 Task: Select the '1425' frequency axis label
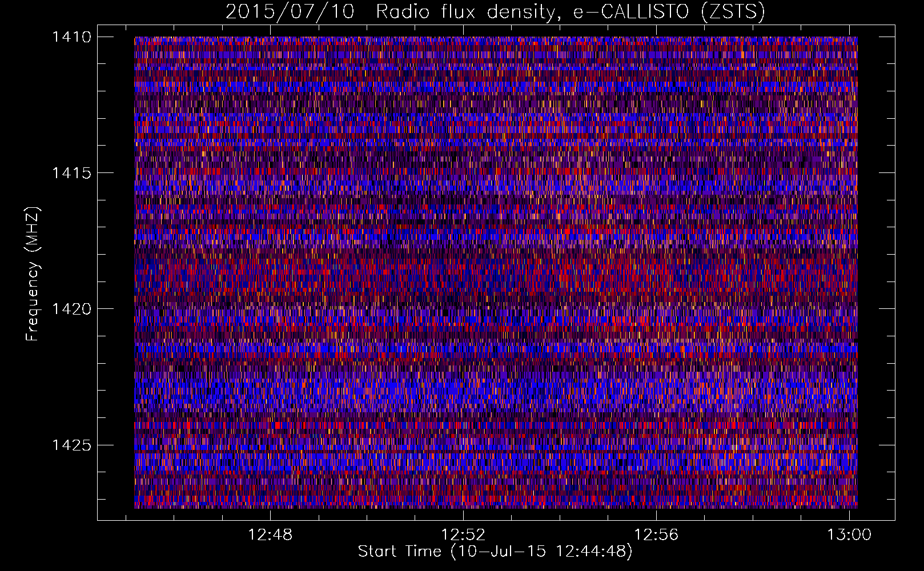[x=71, y=445]
